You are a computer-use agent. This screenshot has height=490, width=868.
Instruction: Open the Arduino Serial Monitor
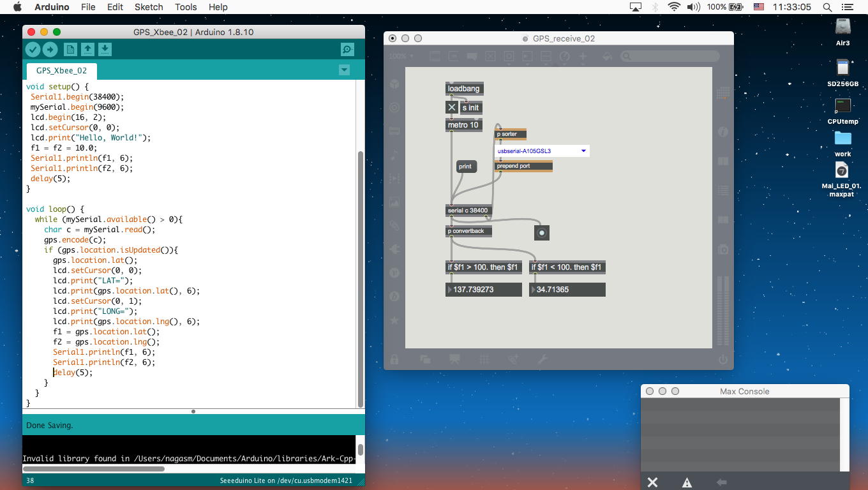point(347,50)
